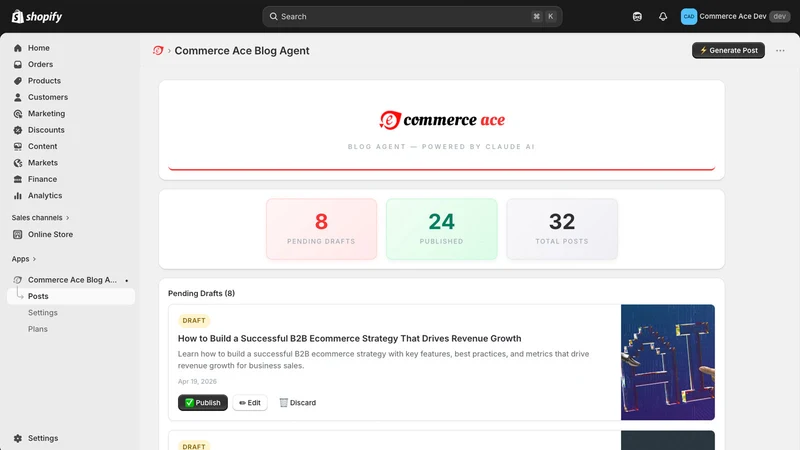Click the CAD account avatar
The height and width of the screenshot is (450, 800).
tap(689, 16)
